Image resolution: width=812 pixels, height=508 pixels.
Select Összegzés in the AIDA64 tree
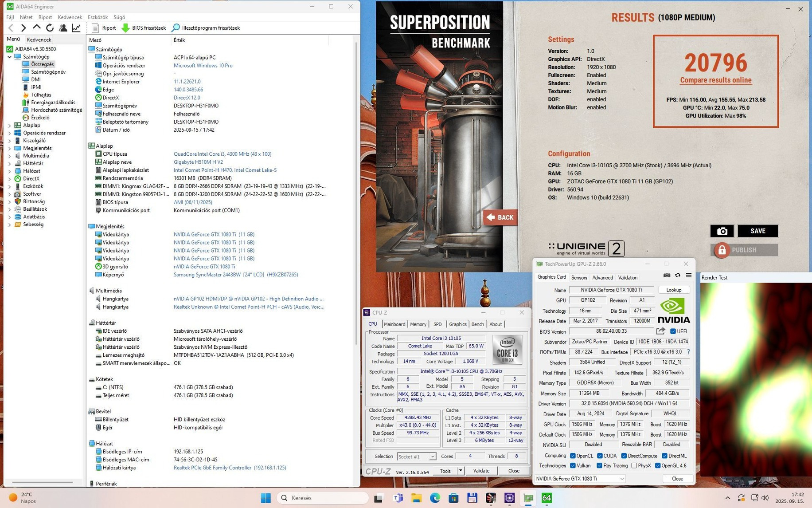(x=42, y=64)
